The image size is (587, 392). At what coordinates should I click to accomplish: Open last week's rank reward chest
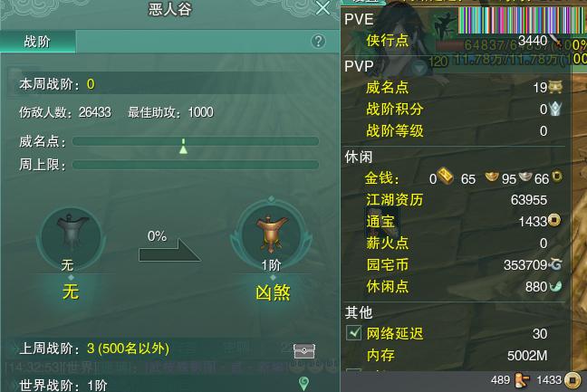304,351
